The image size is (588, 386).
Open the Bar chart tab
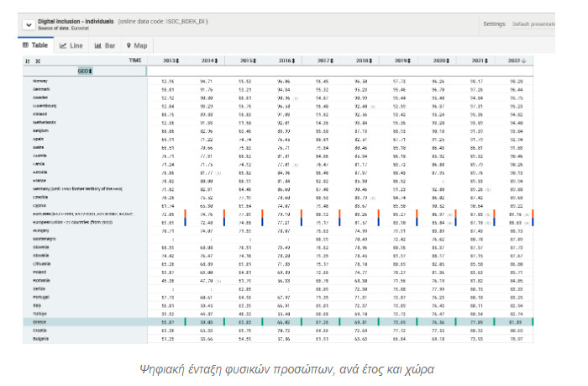point(104,45)
